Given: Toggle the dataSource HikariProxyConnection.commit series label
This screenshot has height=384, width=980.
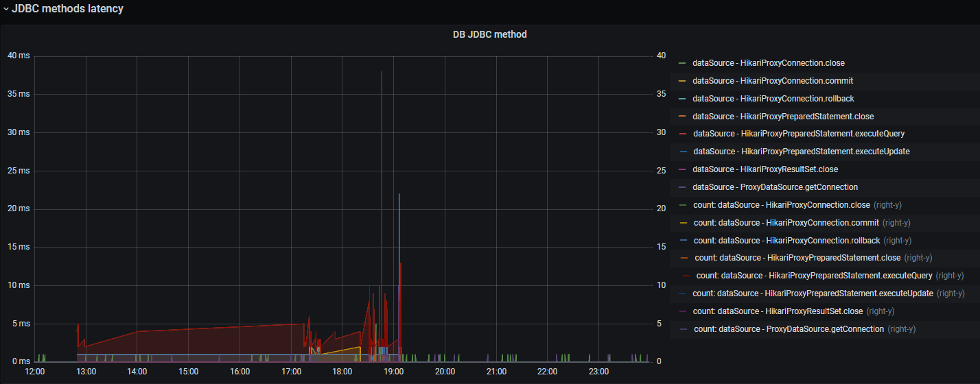Looking at the screenshot, I should click(x=773, y=81).
